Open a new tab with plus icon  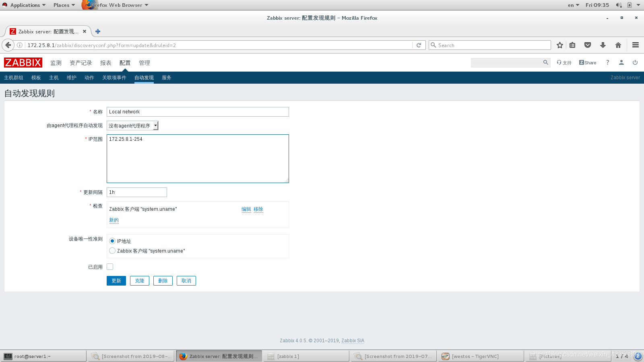point(98,31)
